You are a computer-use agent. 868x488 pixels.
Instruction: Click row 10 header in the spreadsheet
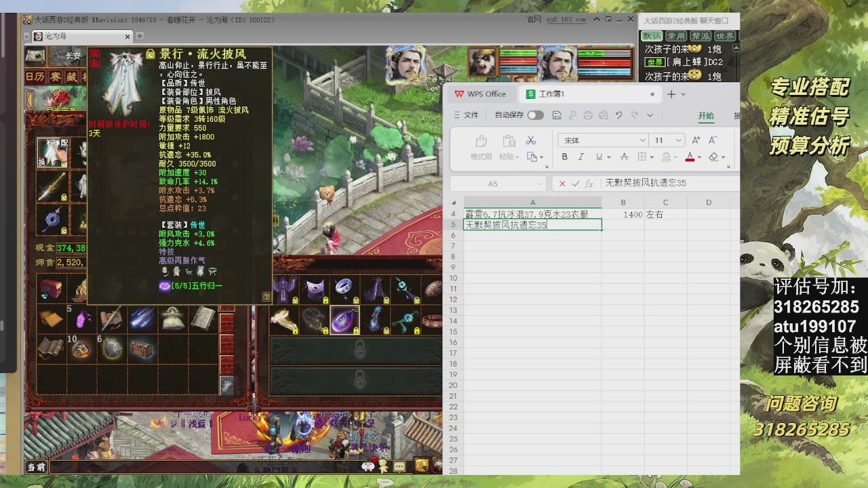click(x=453, y=278)
